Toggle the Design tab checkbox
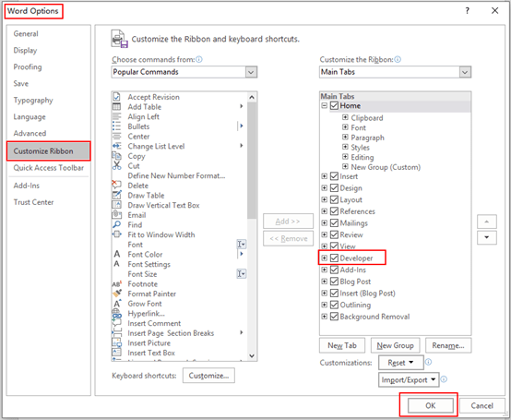 (x=334, y=188)
